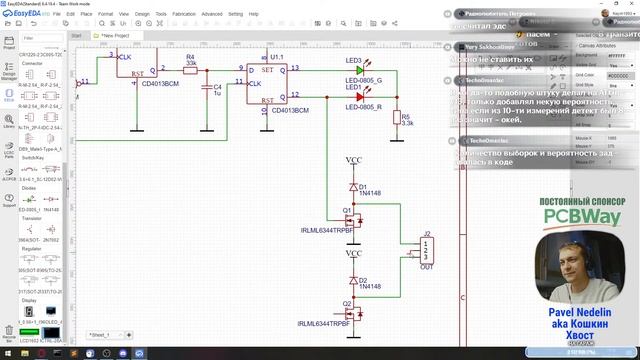Open the Setting menu

coord(235,14)
